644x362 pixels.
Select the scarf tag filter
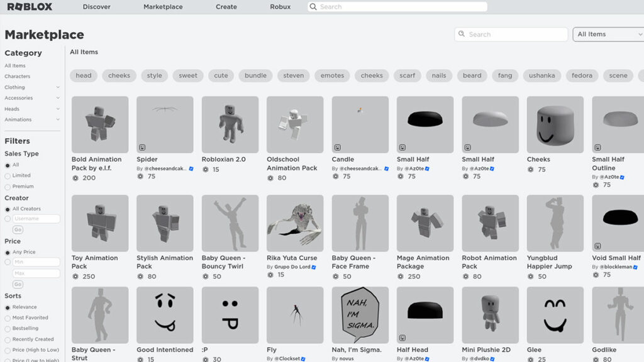(x=407, y=75)
